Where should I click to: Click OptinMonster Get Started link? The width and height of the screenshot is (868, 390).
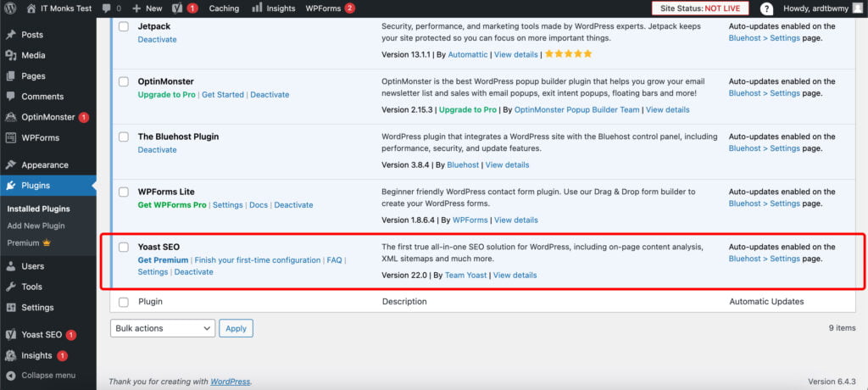tap(223, 95)
